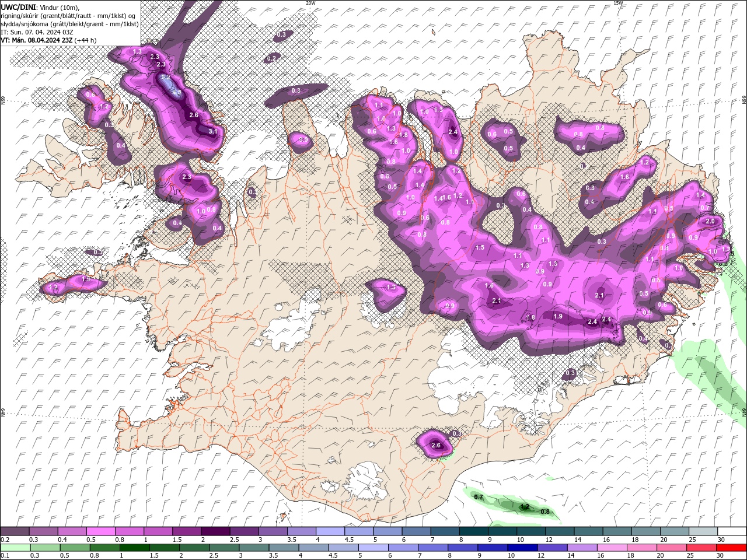
Task: Pick bright red rain swatch after the 30 label
Action: [731, 548]
